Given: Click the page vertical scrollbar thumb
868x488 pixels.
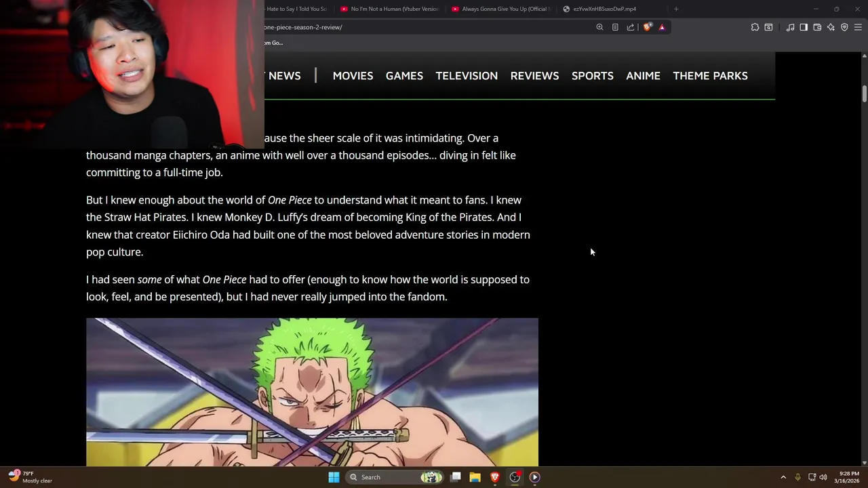Looking at the screenshot, I should pyautogui.click(x=865, y=94).
